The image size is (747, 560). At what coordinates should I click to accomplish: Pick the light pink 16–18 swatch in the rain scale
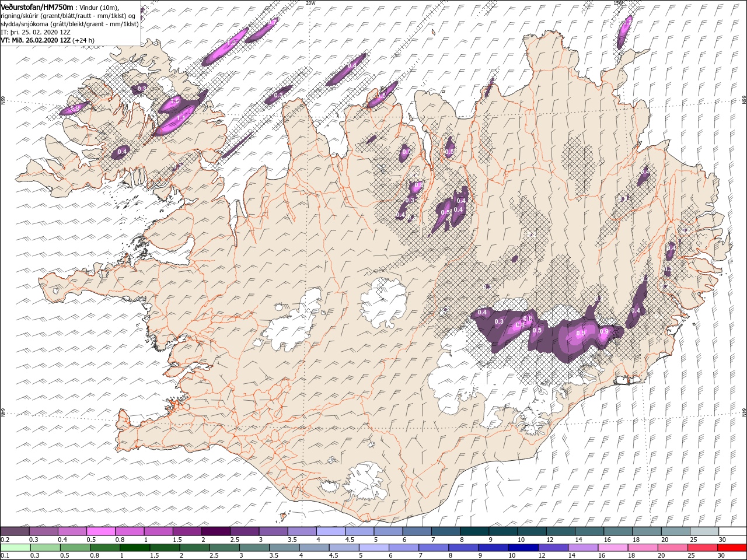pos(612,548)
